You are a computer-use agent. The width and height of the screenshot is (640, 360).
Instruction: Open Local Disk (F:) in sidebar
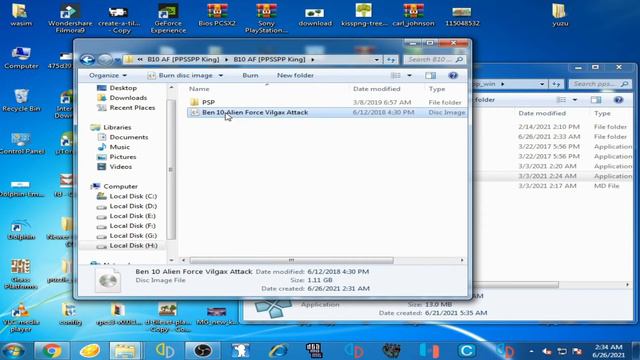(x=132, y=226)
